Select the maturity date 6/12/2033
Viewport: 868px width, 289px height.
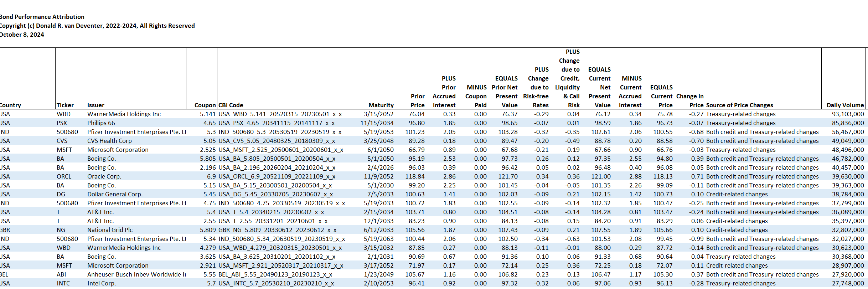tap(379, 230)
